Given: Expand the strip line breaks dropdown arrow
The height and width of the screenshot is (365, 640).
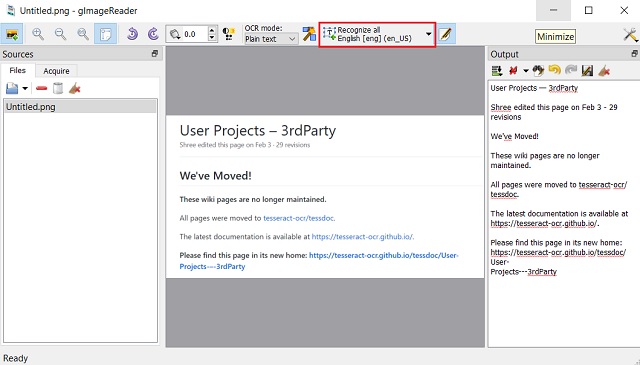Looking at the screenshot, I should click(x=526, y=71).
